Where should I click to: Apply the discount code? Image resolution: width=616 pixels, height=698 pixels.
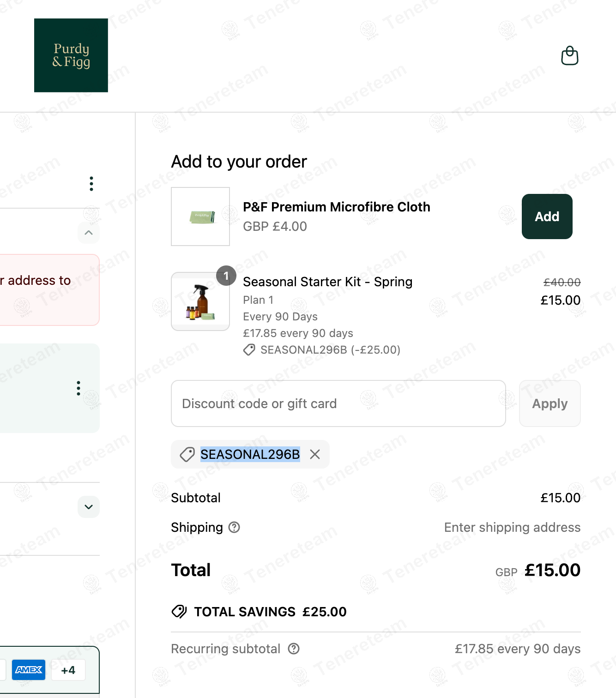[x=550, y=403]
